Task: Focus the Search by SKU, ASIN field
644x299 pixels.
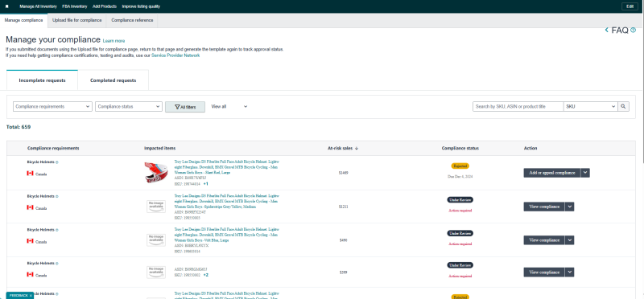Action: [x=518, y=106]
